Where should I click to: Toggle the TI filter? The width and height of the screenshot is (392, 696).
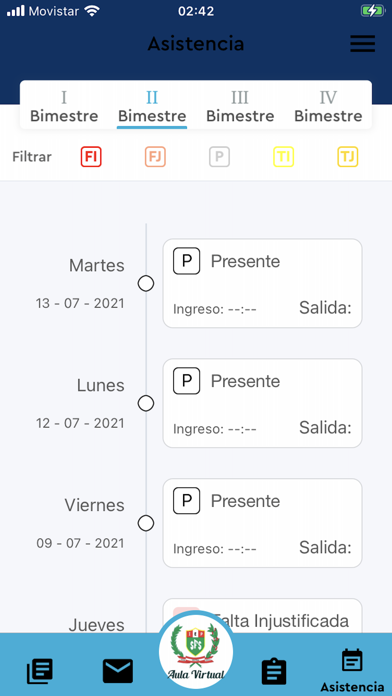pos(283,157)
